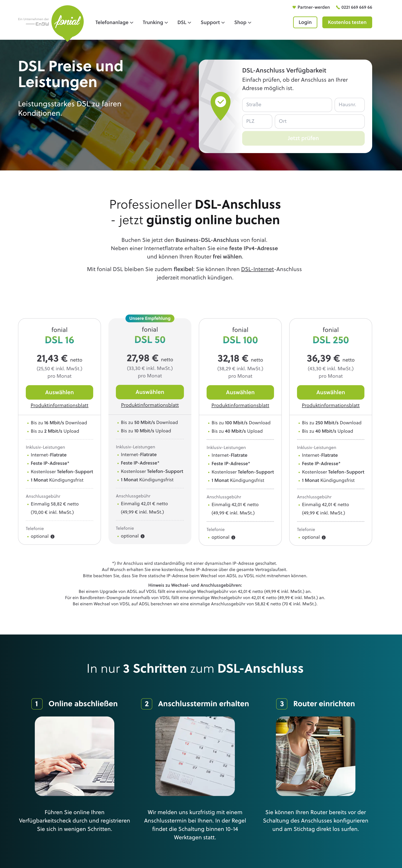The image size is (402, 868).
Task: Open the Shop menu
Action: (x=242, y=23)
